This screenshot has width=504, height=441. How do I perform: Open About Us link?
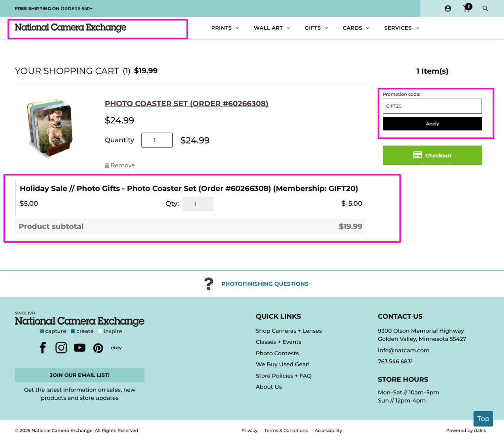pyautogui.click(x=268, y=387)
